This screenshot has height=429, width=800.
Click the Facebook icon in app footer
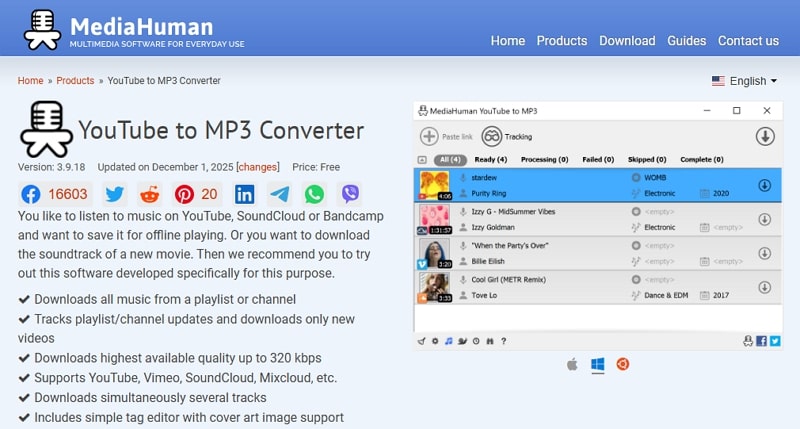(761, 341)
